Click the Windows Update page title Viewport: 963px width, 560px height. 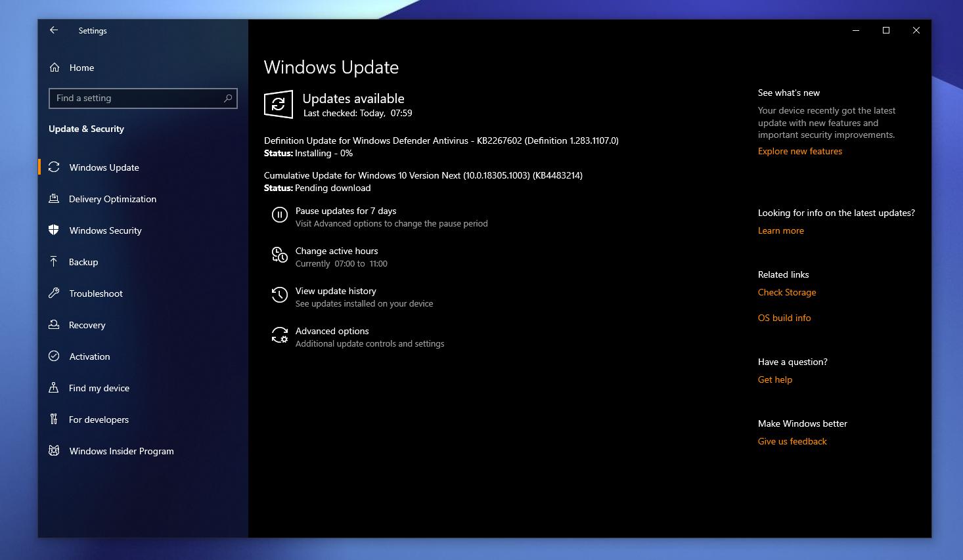[x=331, y=67]
